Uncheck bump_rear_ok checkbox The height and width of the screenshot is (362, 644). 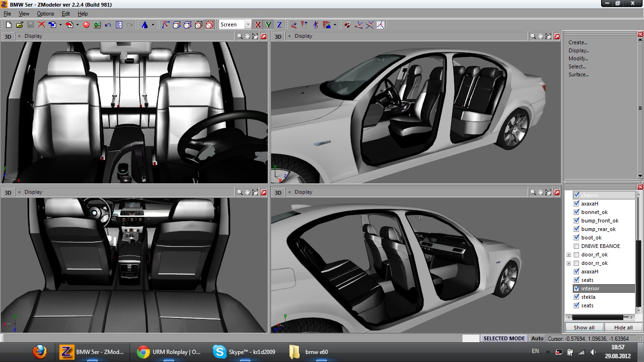576,229
